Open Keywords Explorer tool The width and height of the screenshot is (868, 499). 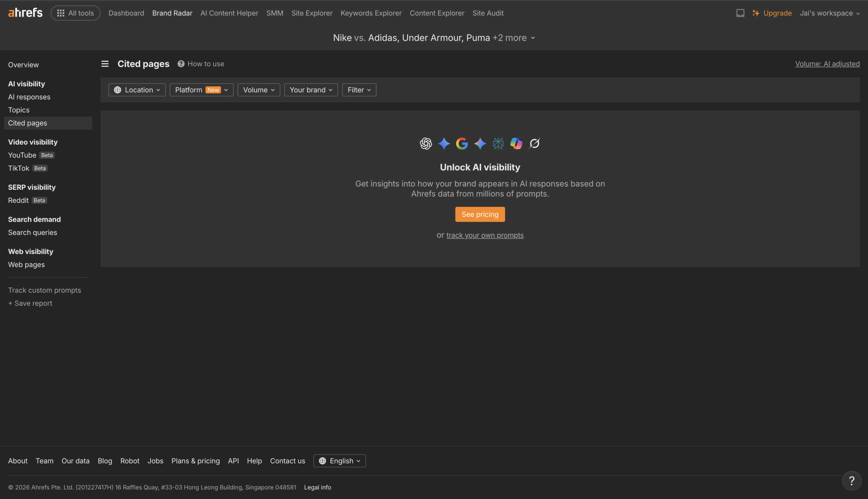click(371, 13)
